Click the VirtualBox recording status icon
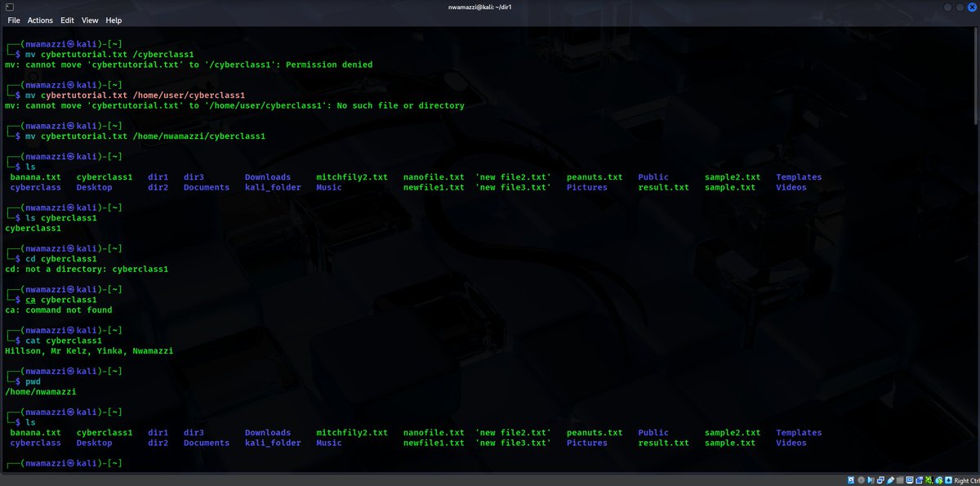Image resolution: width=980 pixels, height=486 pixels. tap(920, 480)
